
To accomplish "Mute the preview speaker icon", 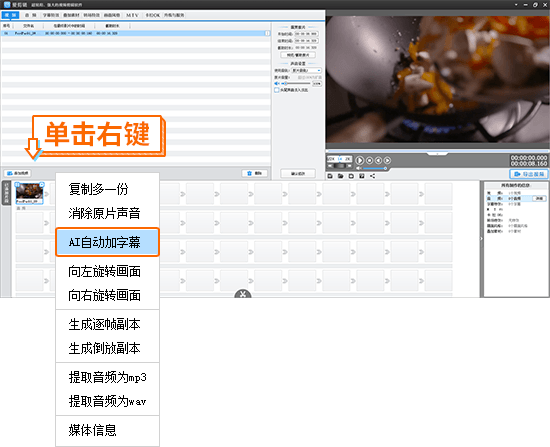I will (x=358, y=168).
